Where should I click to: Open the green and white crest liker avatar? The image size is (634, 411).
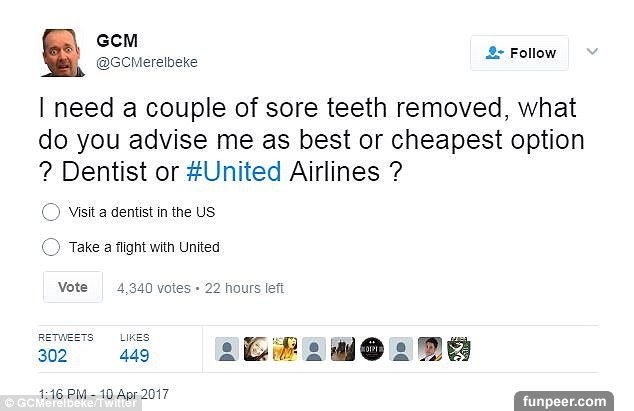459,349
